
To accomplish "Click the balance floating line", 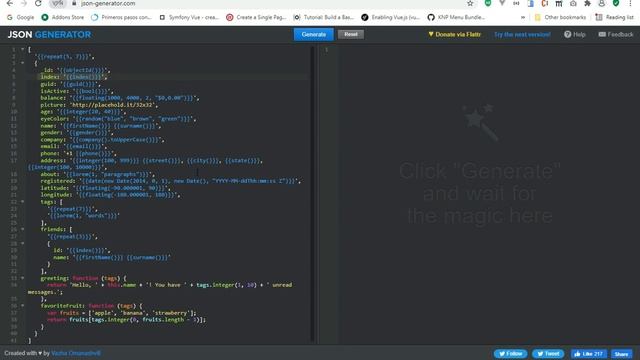I will (x=120, y=98).
